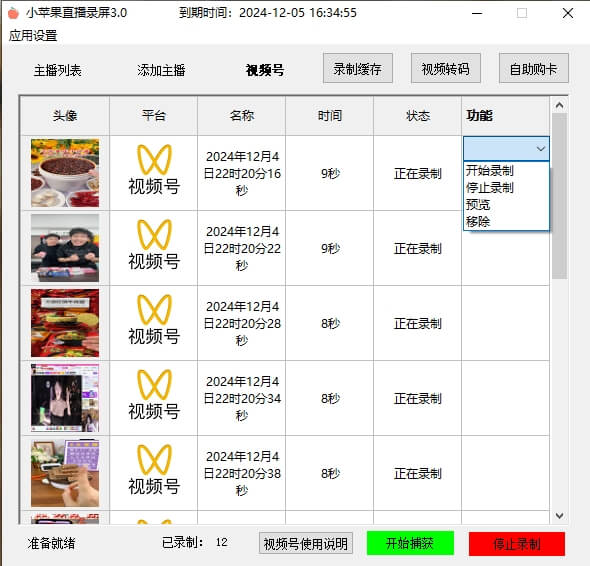Click the avatar thumbnail in the 22时20分28秒 row

[65, 323]
